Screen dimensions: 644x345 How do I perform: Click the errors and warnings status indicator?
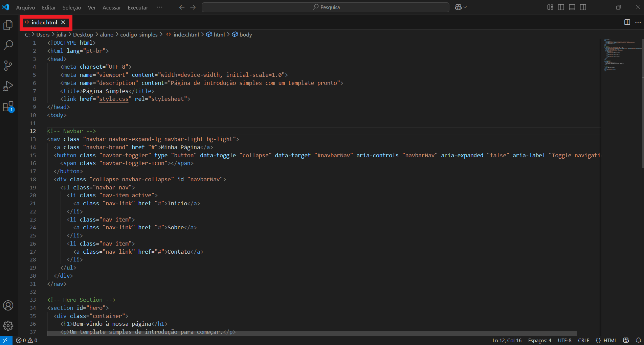pos(27,341)
